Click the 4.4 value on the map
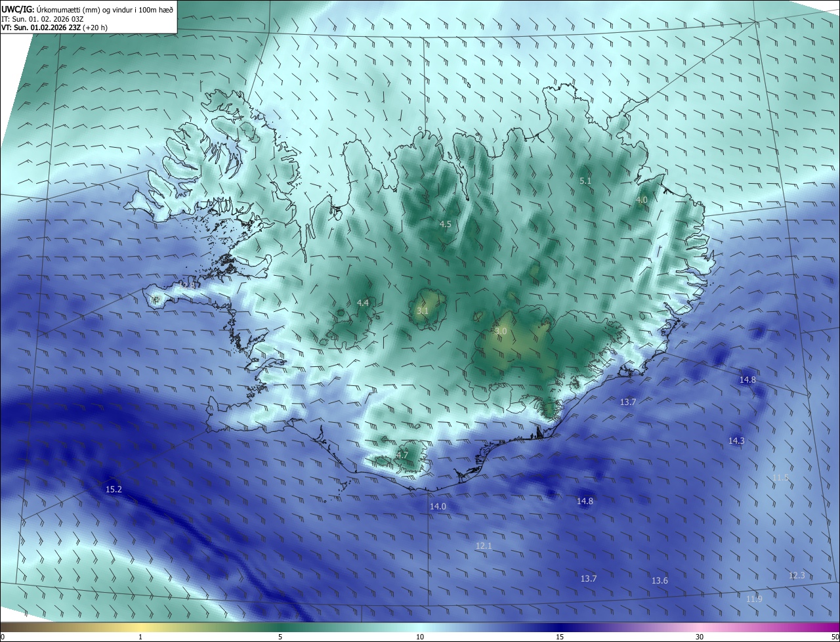 [363, 303]
